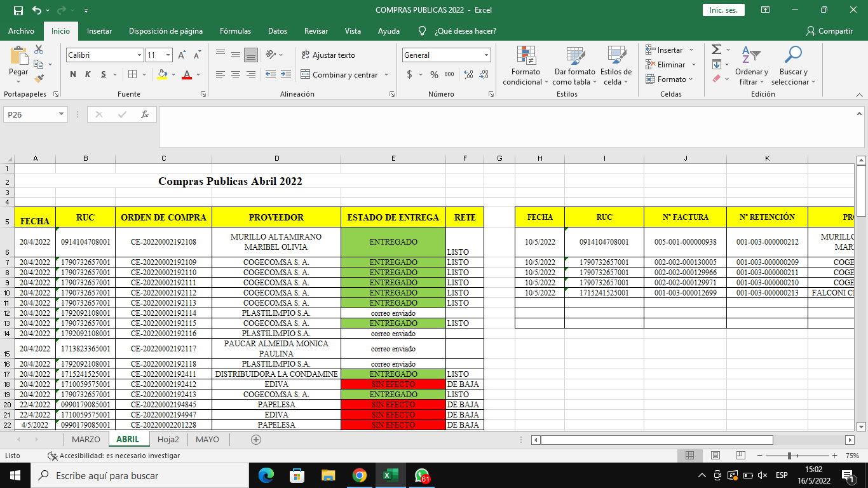The width and height of the screenshot is (868, 488).
Task: Switch to the MAYO sheet tab
Action: [x=207, y=439]
